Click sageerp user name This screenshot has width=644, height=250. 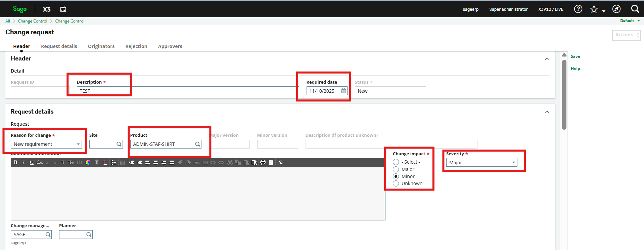coord(470,9)
